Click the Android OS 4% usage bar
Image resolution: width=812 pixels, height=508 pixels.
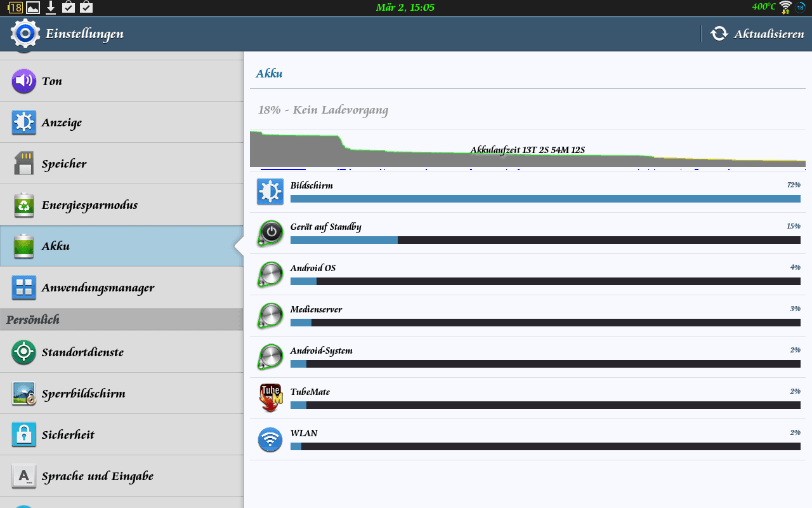click(x=546, y=281)
